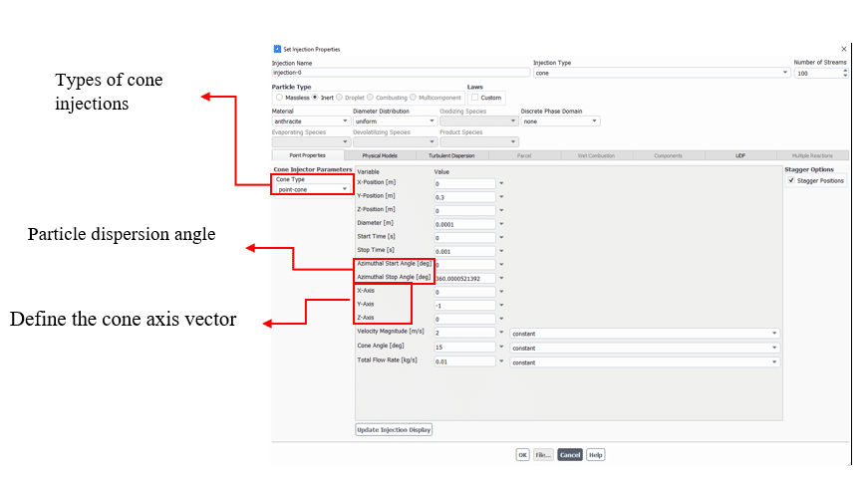Image resolution: width=868 pixels, height=477 pixels.
Task: Switch to the Turbulent Dispersion tab
Action: click(x=451, y=155)
